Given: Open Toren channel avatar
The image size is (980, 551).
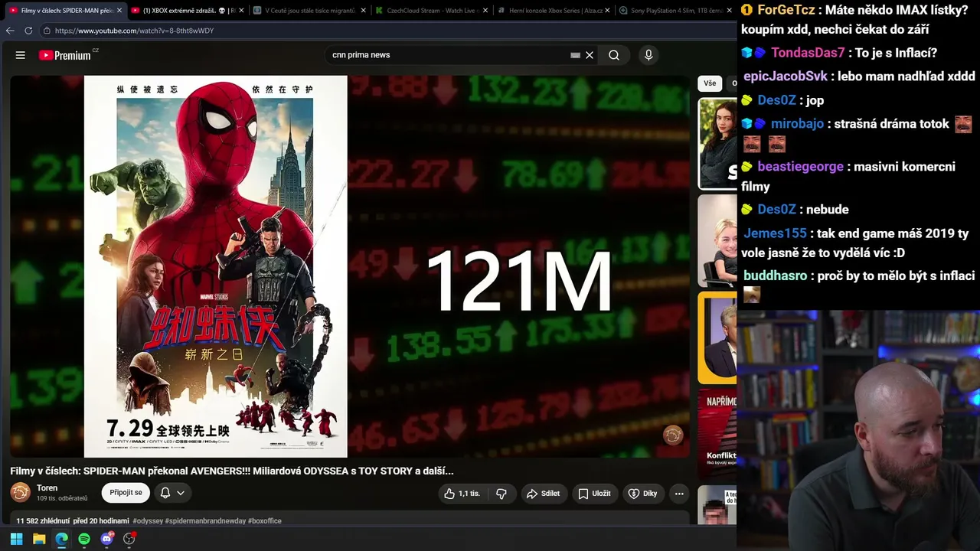Looking at the screenshot, I should pos(21,493).
